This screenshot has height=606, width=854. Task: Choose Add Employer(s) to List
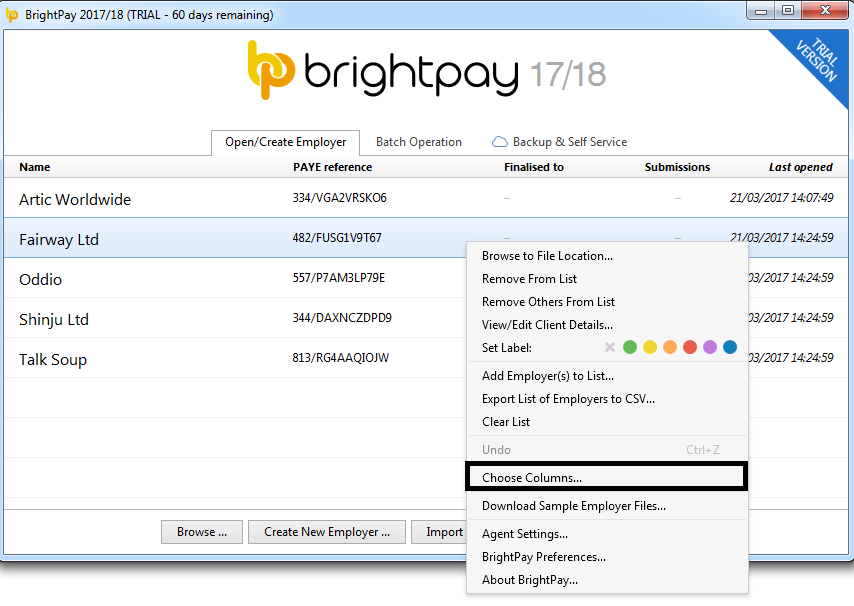click(607, 376)
